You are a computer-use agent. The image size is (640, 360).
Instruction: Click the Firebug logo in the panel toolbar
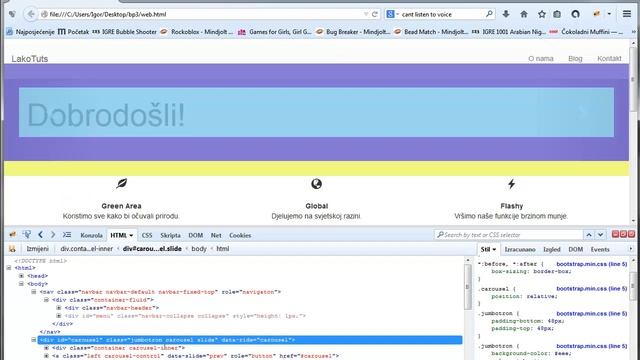tap(13, 235)
